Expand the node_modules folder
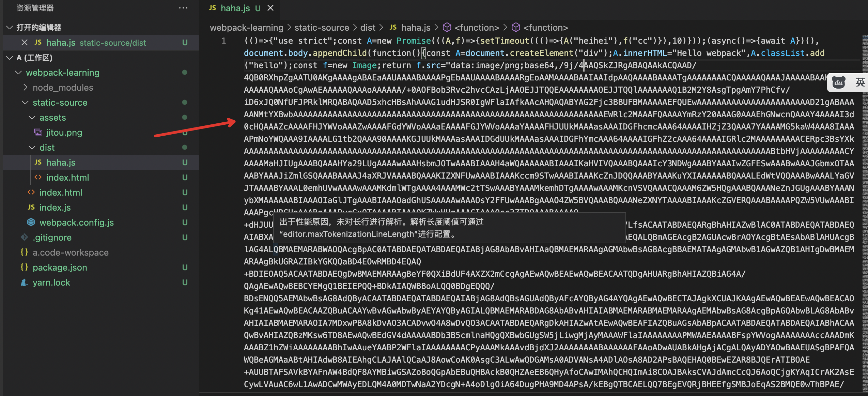Viewport: 868px width, 396px height. (26, 88)
